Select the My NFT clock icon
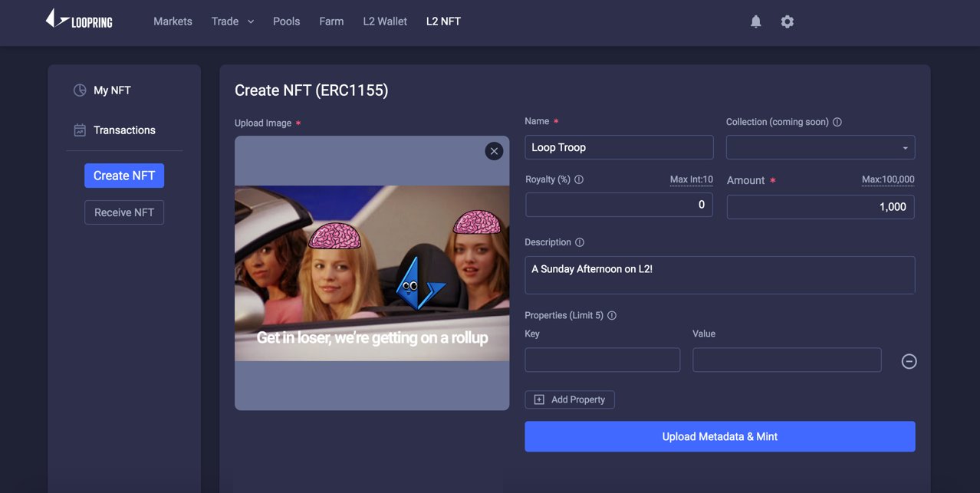The image size is (980, 493). (x=80, y=90)
